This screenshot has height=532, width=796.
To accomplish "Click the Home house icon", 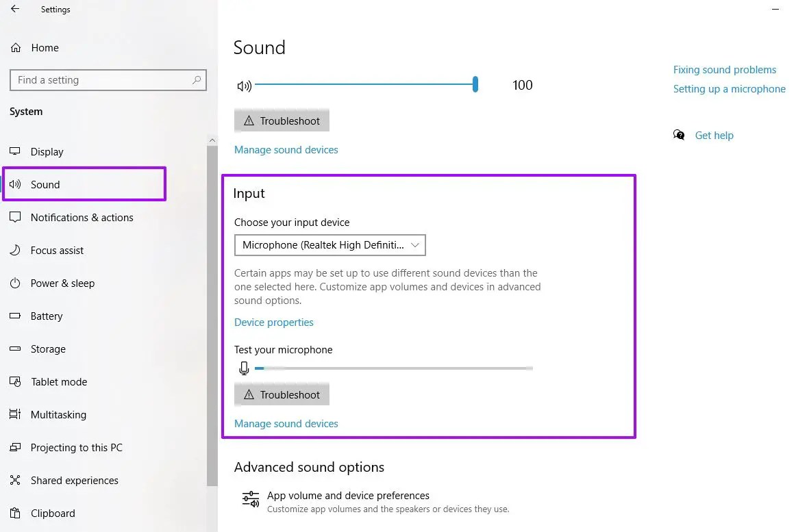I will (15, 47).
